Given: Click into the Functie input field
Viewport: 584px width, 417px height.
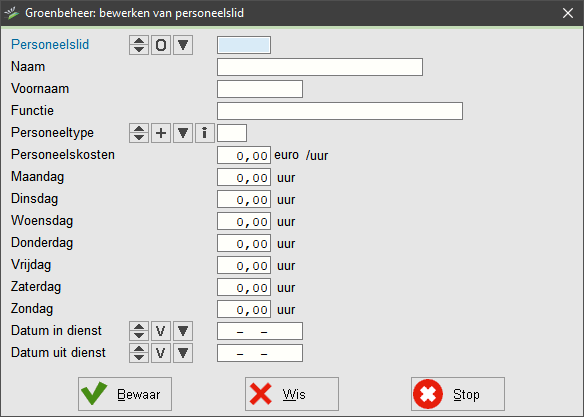Looking at the screenshot, I should click(x=340, y=111).
